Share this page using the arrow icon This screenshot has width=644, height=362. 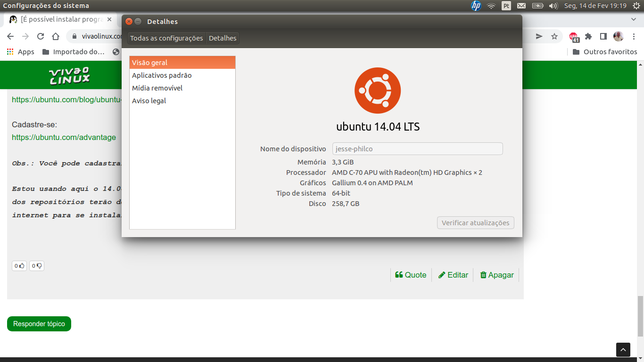tap(539, 36)
